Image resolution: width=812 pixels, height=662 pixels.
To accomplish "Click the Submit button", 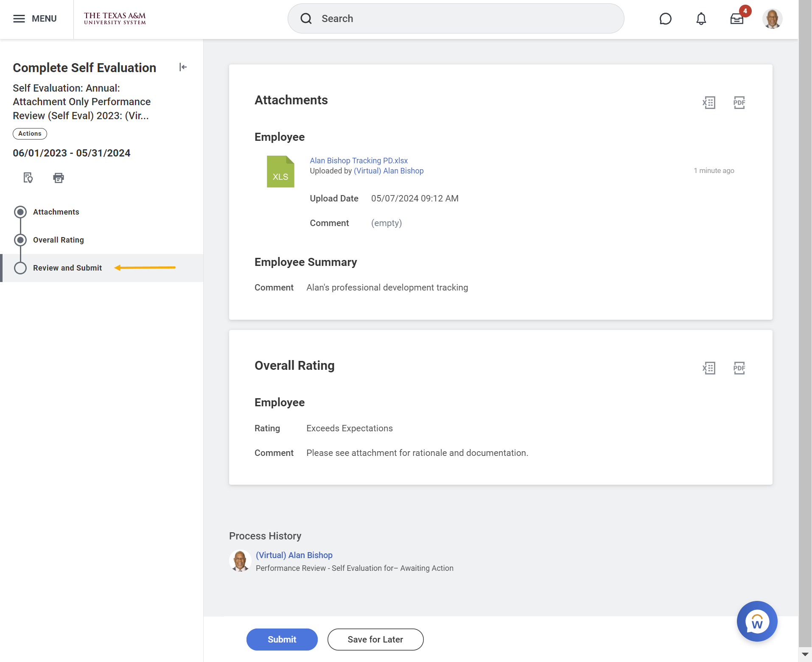I will pyautogui.click(x=282, y=640).
